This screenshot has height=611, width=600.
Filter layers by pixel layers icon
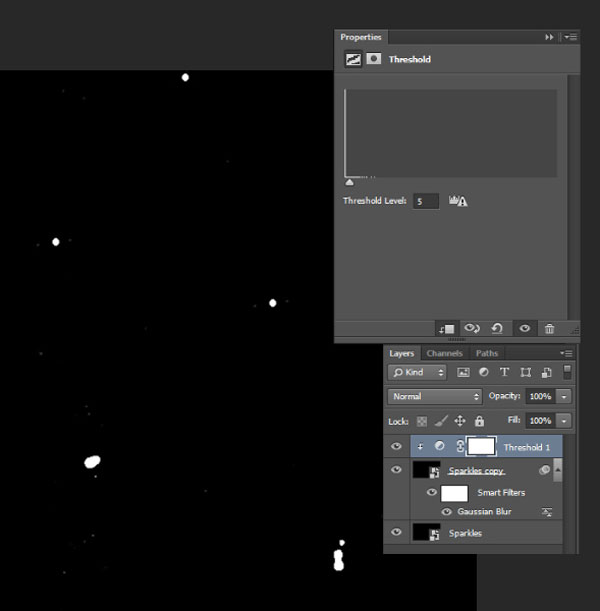click(463, 373)
